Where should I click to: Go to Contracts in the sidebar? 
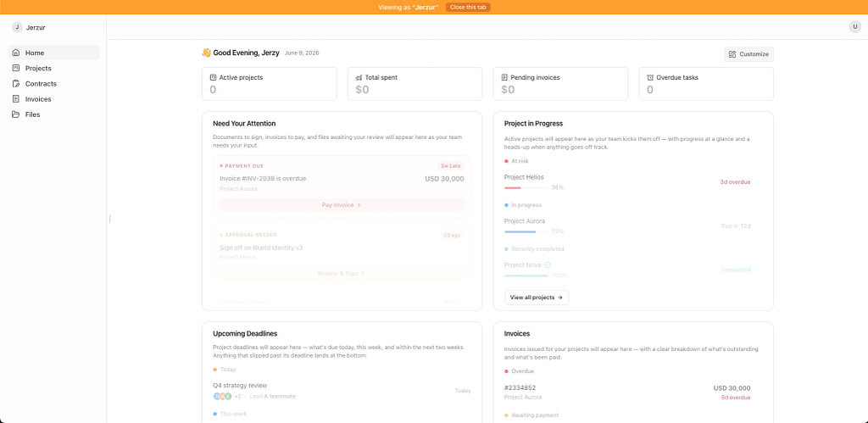point(53,84)
